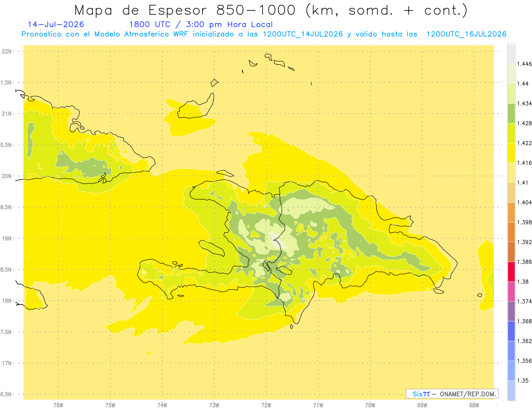Click the '1.428' colorbar value

[x=524, y=123]
